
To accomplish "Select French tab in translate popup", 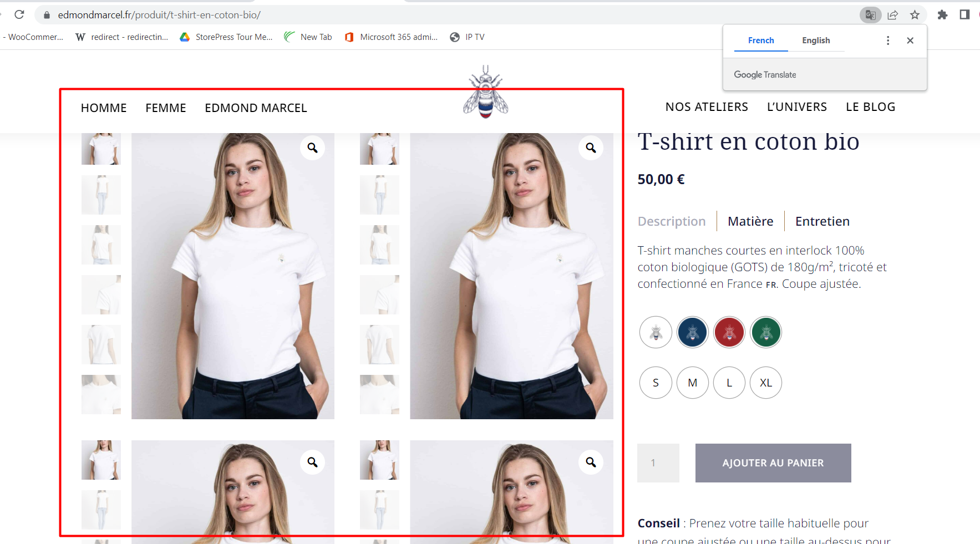I will pyautogui.click(x=761, y=40).
